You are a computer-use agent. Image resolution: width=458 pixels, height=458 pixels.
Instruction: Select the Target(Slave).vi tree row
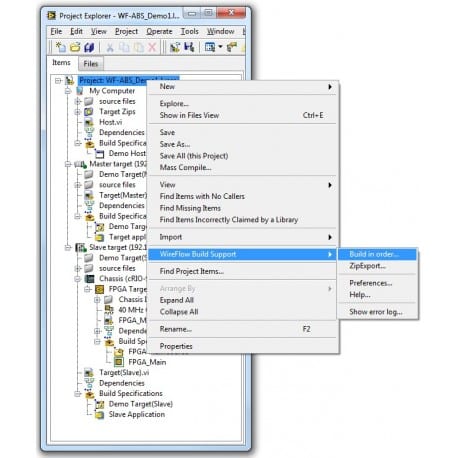click(x=124, y=372)
